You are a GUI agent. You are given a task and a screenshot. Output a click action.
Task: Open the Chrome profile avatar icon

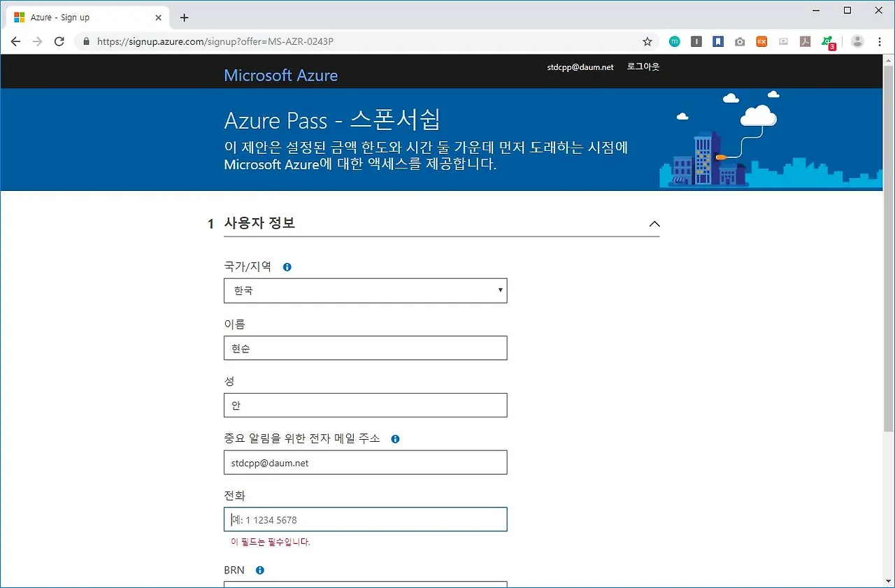click(857, 41)
